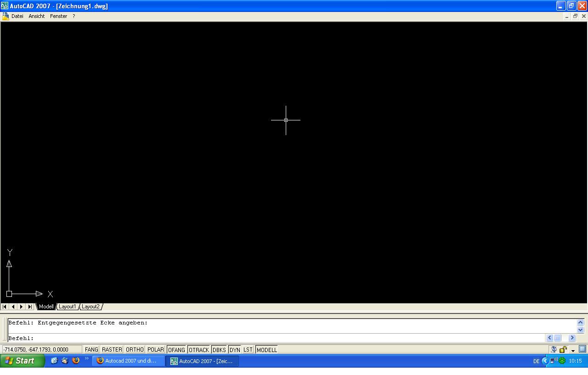The width and height of the screenshot is (588, 375).
Task: Click the communication center satellite icon
Action: point(554,349)
